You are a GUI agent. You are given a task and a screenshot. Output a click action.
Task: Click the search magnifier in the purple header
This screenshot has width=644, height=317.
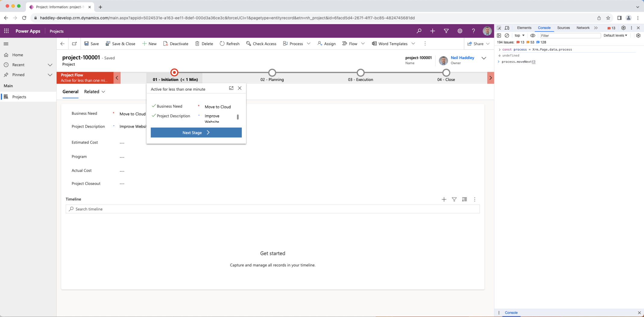pos(419,31)
